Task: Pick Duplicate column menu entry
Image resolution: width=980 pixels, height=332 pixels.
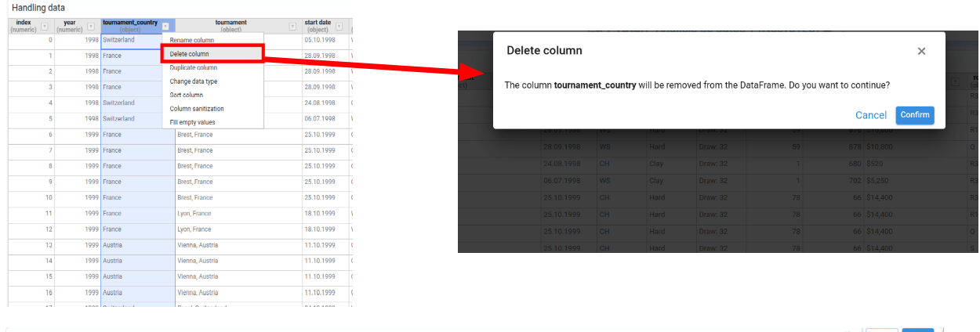Action: (194, 68)
